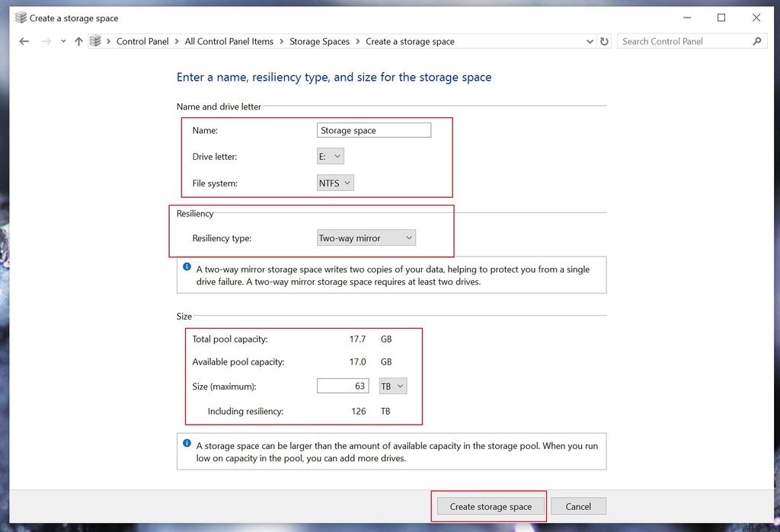Click the up-one-level arrow
This screenshot has height=532, width=780.
(79, 41)
